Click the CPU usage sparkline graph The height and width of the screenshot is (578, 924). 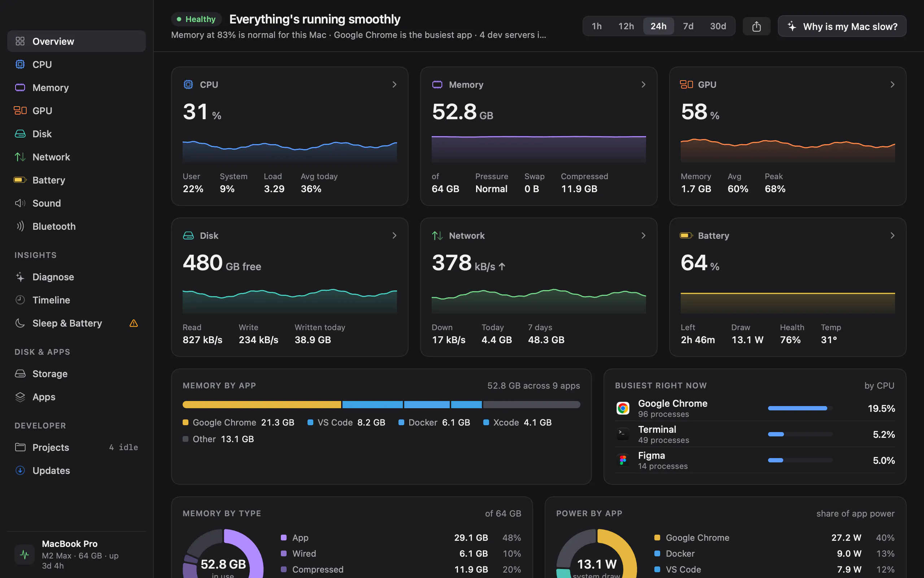pos(290,151)
